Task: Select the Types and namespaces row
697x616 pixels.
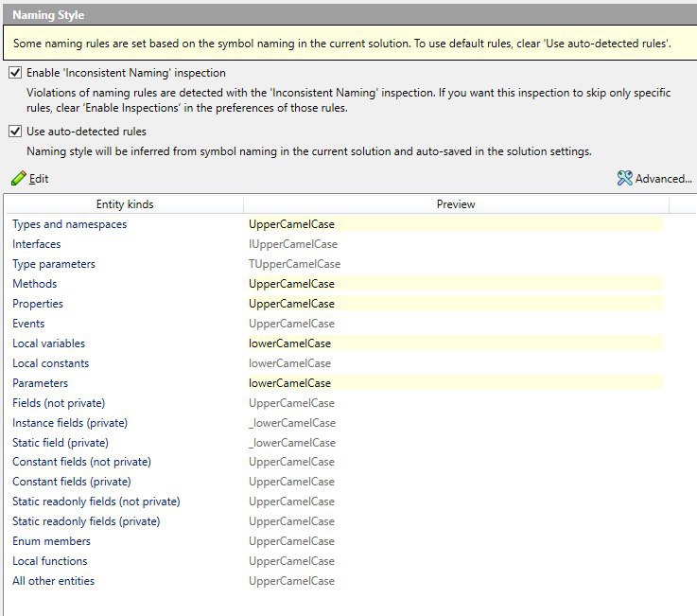Action: click(x=69, y=224)
